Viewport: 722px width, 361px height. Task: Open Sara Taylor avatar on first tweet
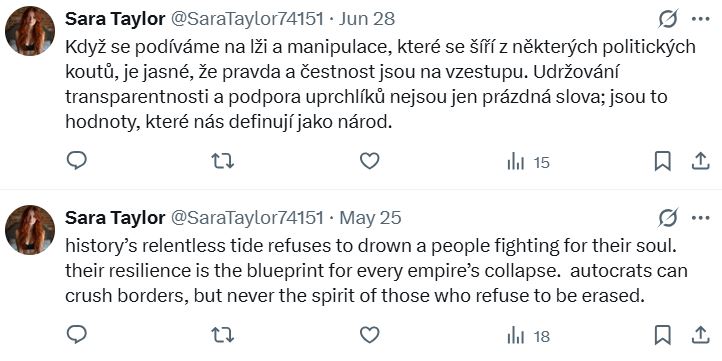(x=30, y=31)
